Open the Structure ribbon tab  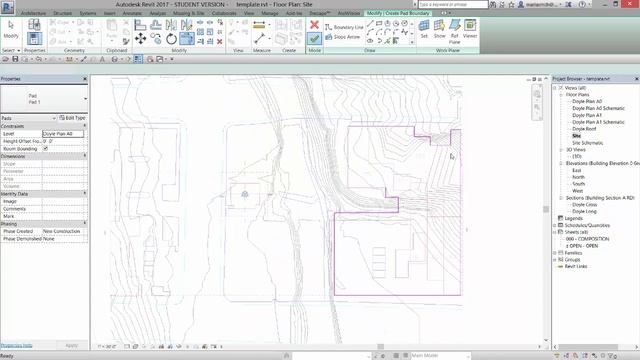point(62,13)
